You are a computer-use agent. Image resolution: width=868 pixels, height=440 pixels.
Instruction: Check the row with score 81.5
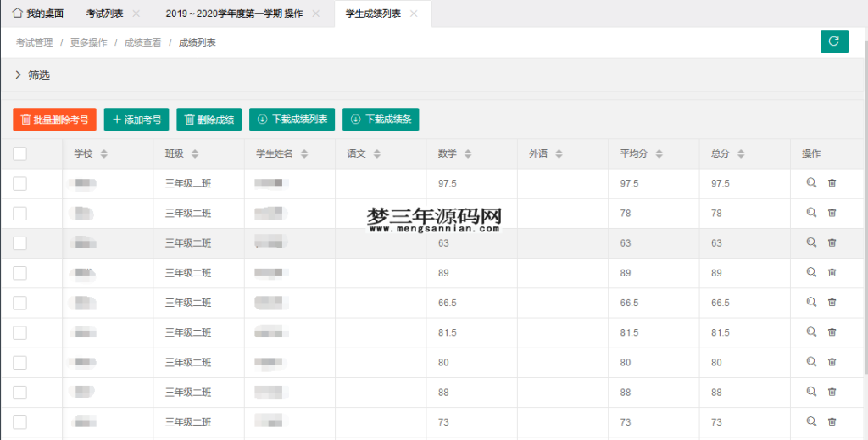pos(20,332)
